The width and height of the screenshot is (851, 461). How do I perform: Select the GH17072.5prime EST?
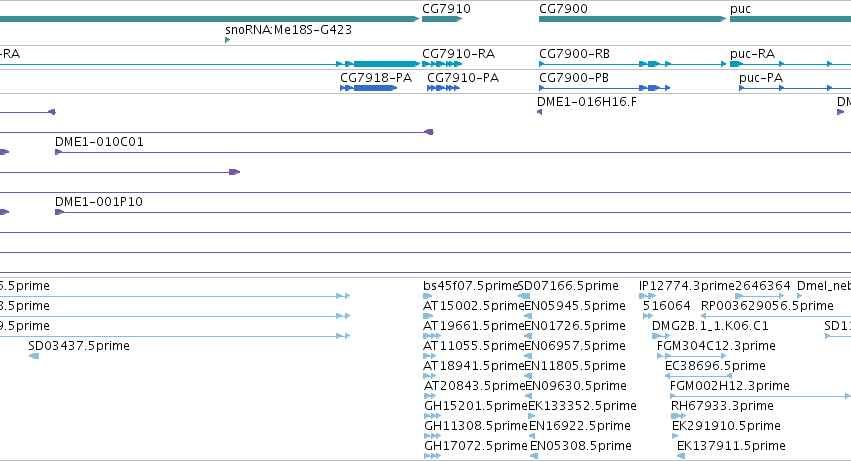(476, 446)
